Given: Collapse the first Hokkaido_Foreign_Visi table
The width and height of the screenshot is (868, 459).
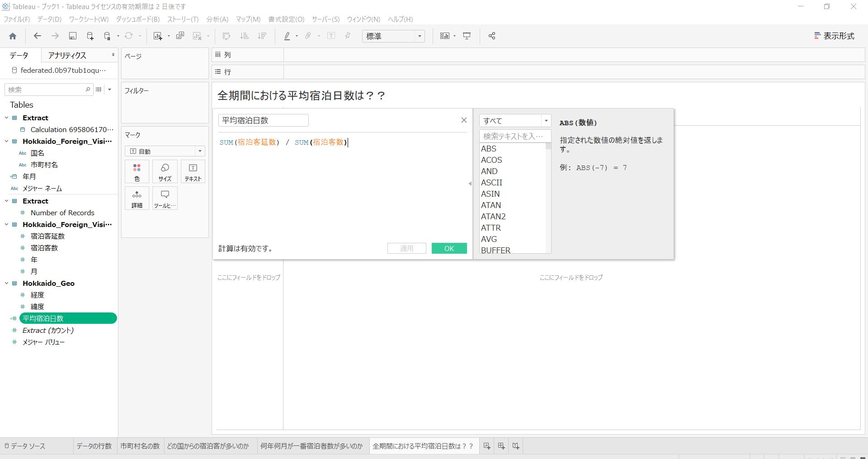Looking at the screenshot, I should (7, 141).
